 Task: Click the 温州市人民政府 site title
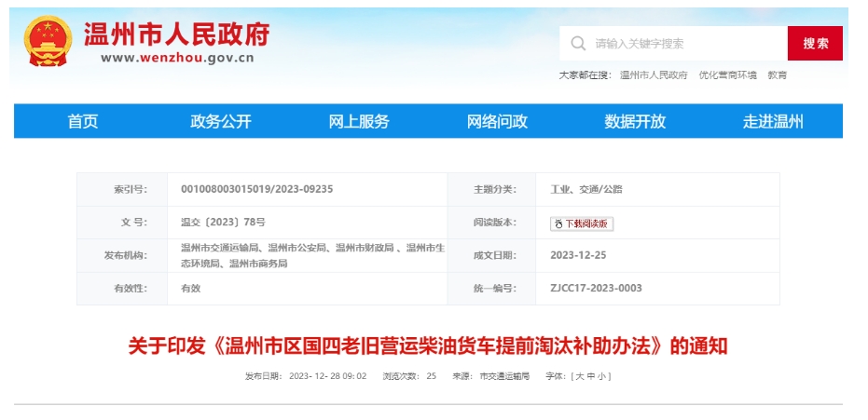[177, 34]
